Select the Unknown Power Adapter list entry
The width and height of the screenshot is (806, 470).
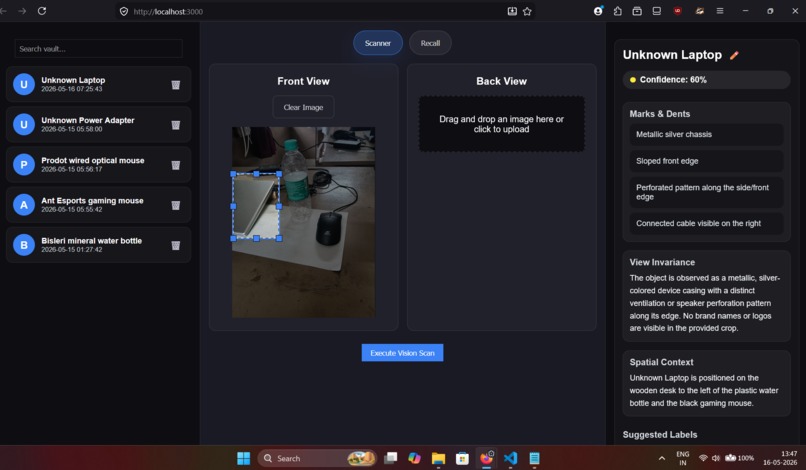click(98, 124)
